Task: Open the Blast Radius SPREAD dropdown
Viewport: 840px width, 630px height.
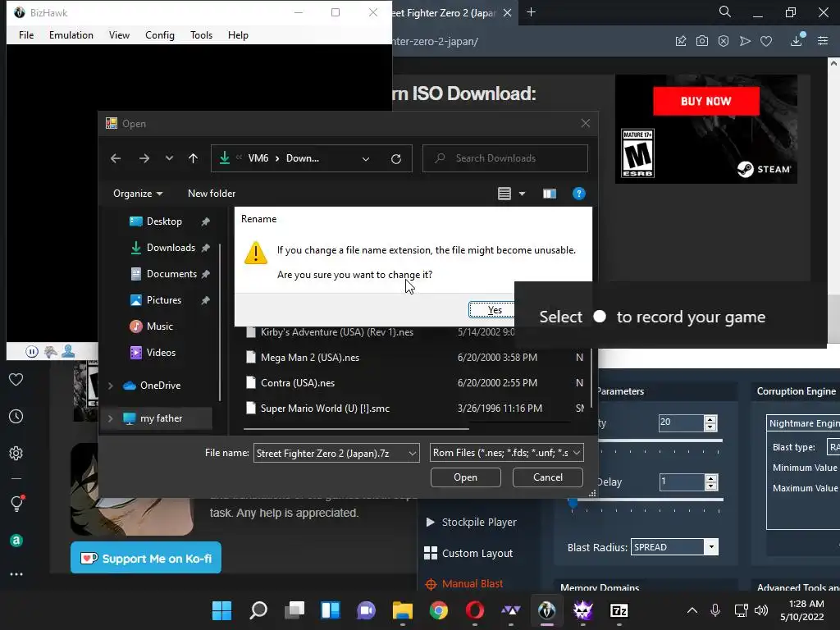Action: [x=711, y=547]
